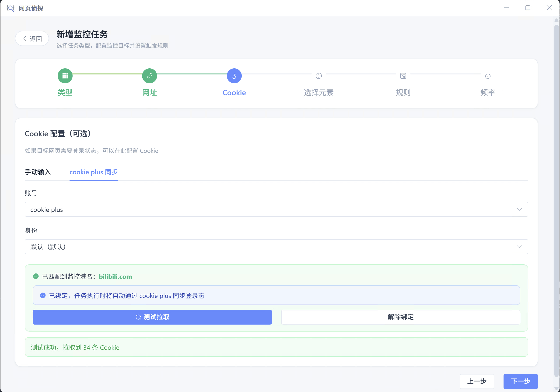Close the 网页侦探 window
Screen dimensions: 560x392
(x=549, y=8)
